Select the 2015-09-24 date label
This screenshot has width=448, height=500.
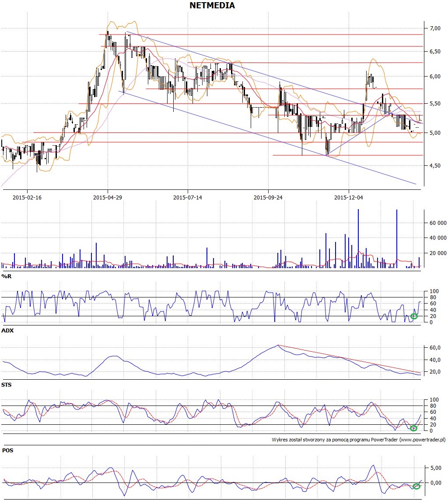268,197
